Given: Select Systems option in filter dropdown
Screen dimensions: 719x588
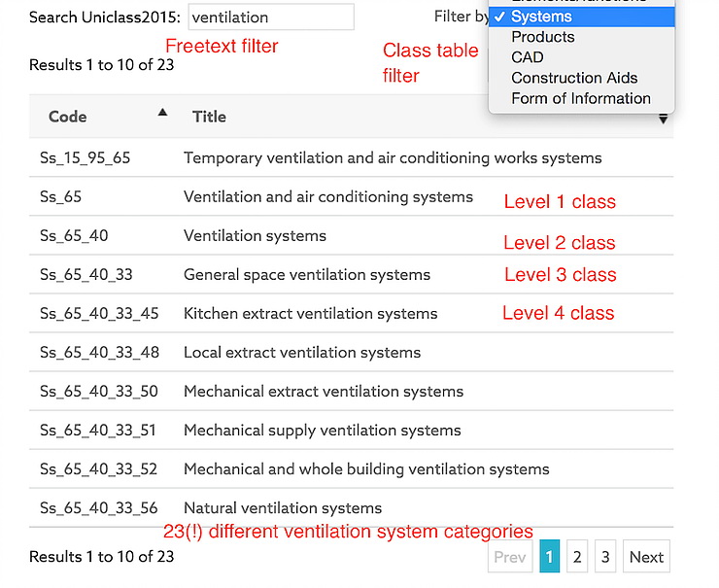Looking at the screenshot, I should [541, 17].
